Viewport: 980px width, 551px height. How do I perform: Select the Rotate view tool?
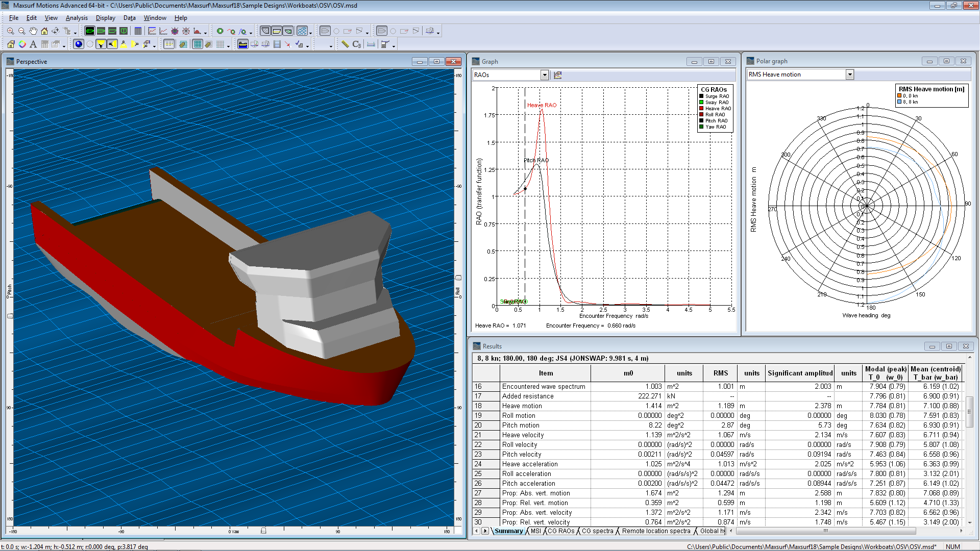point(55,31)
